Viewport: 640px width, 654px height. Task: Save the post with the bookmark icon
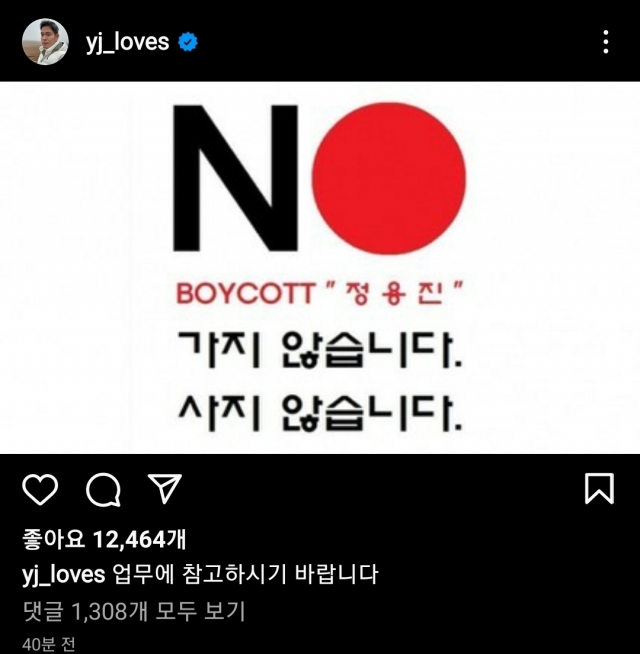pyautogui.click(x=599, y=488)
